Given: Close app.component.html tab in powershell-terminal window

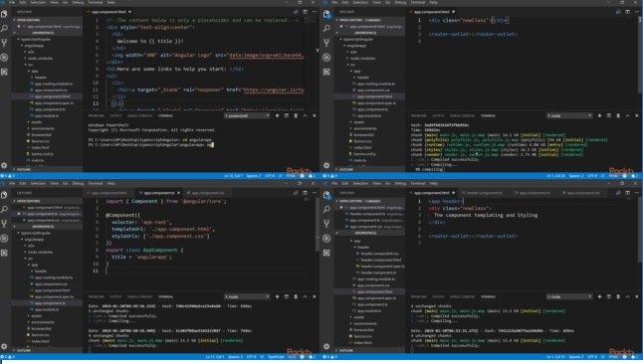Looking at the screenshot, I should 129,12.
